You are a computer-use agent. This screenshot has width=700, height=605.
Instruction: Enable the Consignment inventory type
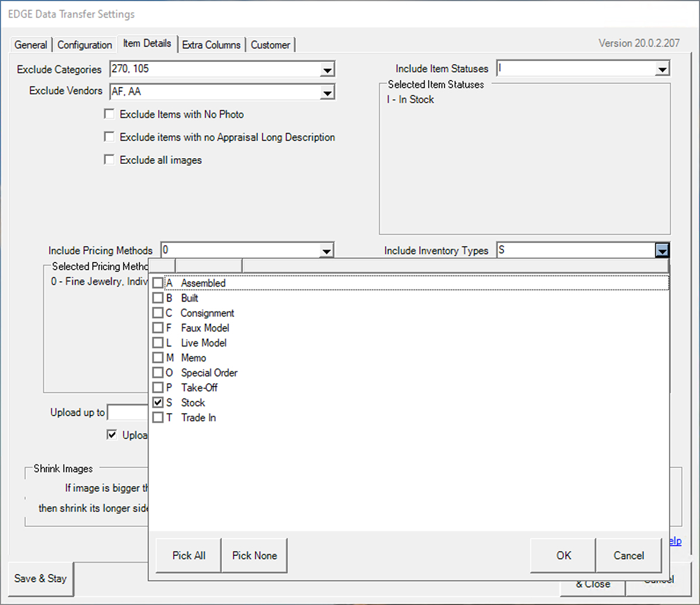pos(157,313)
